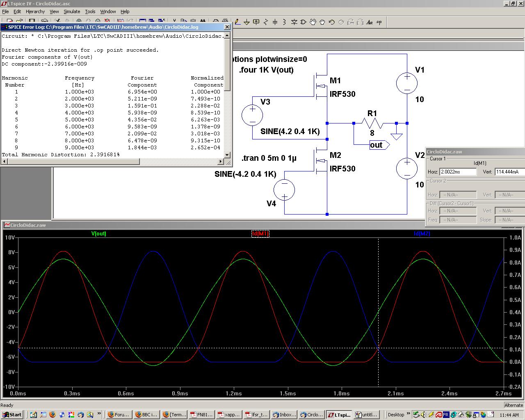525x420 pixels.
Task: Select the Aa text tool
Action: (x=370, y=22)
